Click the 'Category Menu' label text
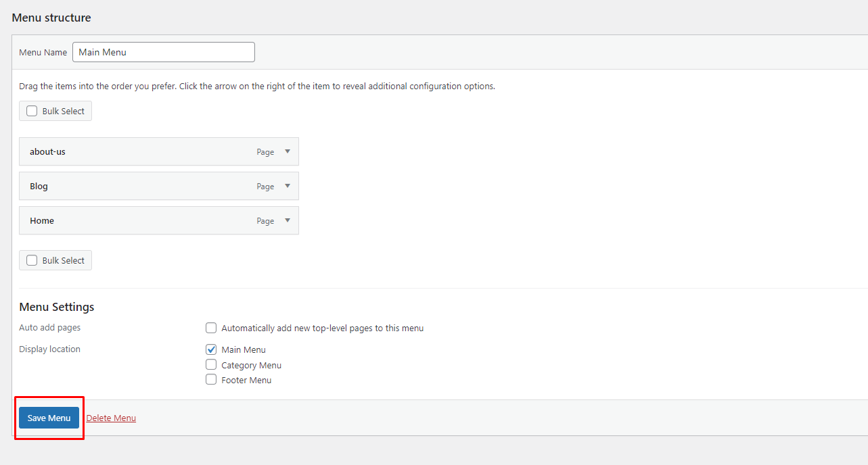Image resolution: width=868 pixels, height=465 pixels. [x=251, y=366]
